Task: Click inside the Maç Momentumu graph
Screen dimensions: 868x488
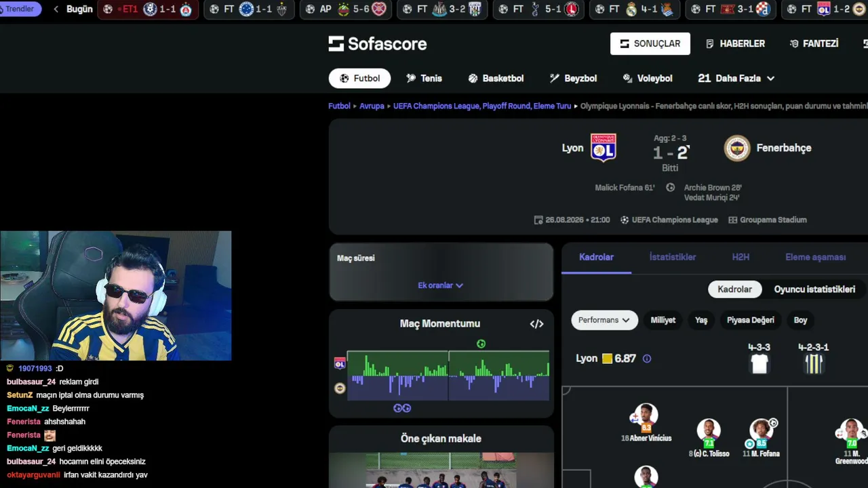Action: point(448,375)
